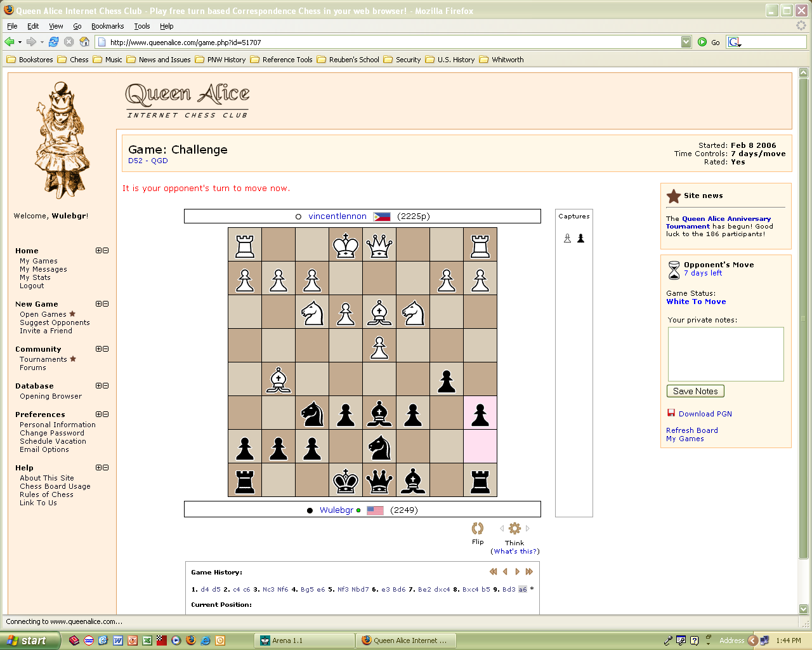Click the white queen on the top rank

379,245
